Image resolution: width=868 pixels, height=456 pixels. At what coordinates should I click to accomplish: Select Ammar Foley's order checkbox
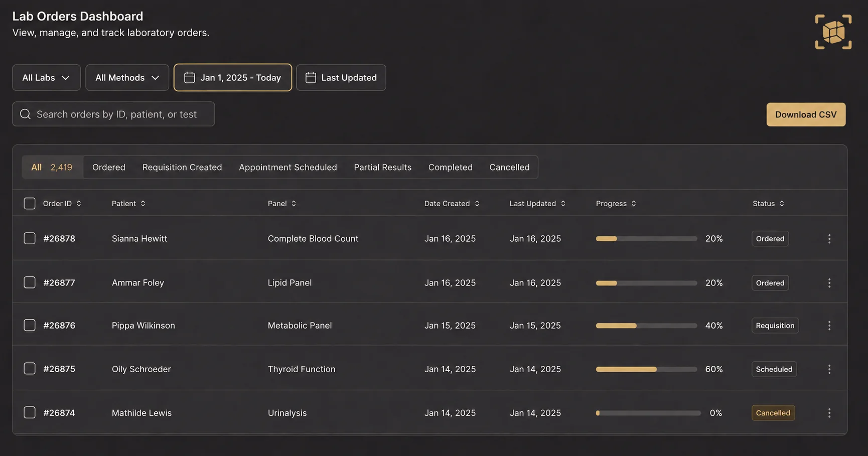(30, 282)
